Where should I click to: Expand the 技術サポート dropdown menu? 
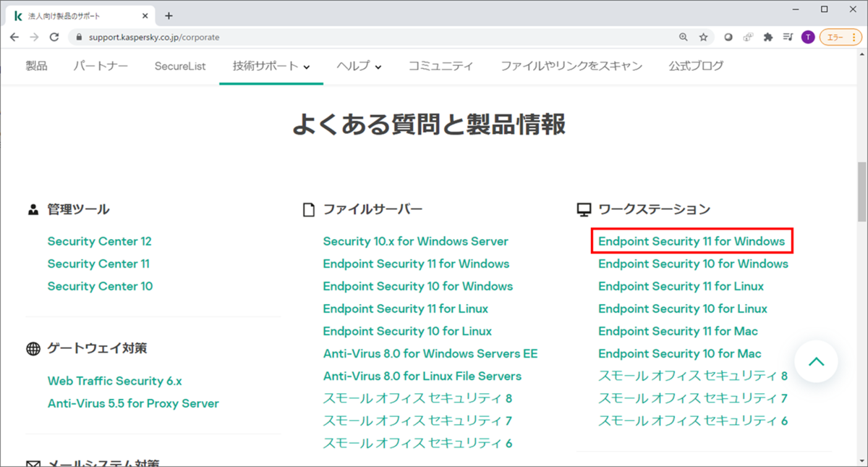pos(271,65)
